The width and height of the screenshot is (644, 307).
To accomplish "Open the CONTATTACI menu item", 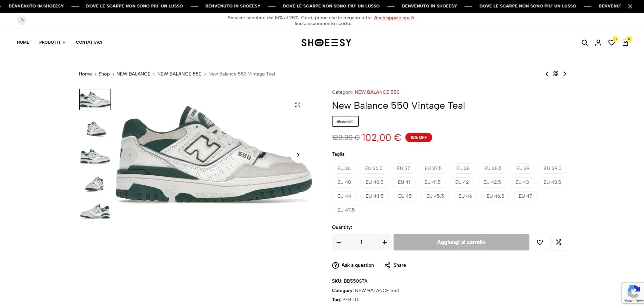I will (89, 42).
